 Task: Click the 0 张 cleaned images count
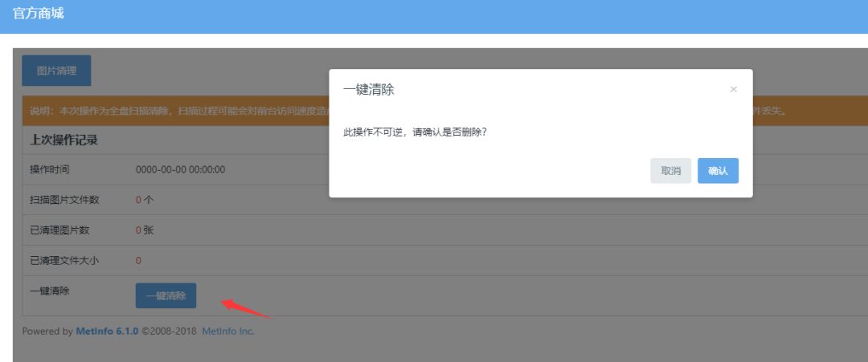pyautogui.click(x=145, y=230)
